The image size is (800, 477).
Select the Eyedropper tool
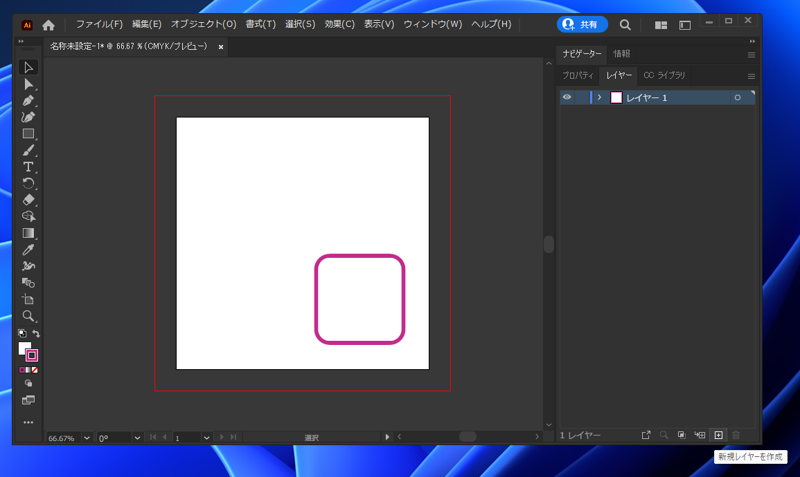28,249
